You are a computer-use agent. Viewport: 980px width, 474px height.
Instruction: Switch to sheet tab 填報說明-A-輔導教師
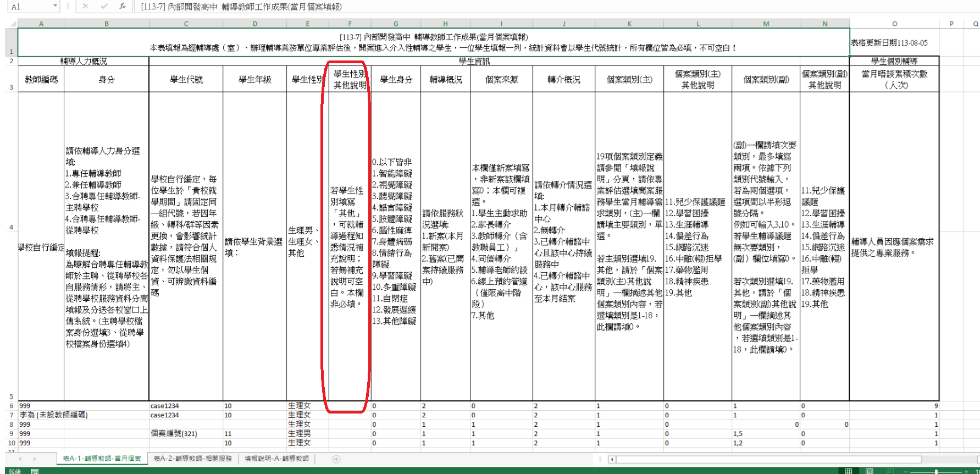click(276, 459)
